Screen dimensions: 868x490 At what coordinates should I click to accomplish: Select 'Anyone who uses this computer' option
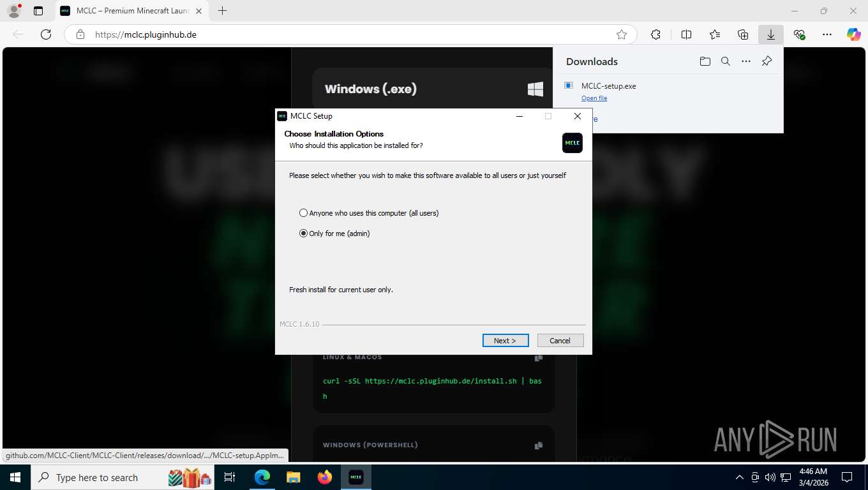coord(369,213)
